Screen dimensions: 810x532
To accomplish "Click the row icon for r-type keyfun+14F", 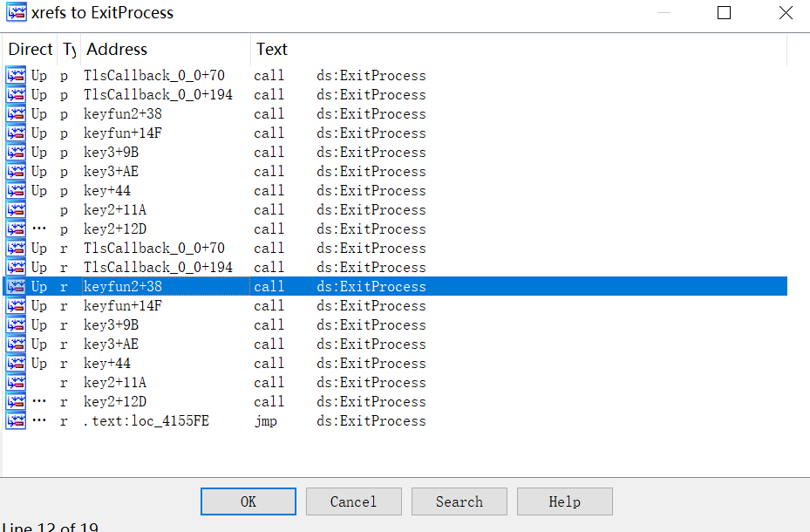I will click(16, 305).
